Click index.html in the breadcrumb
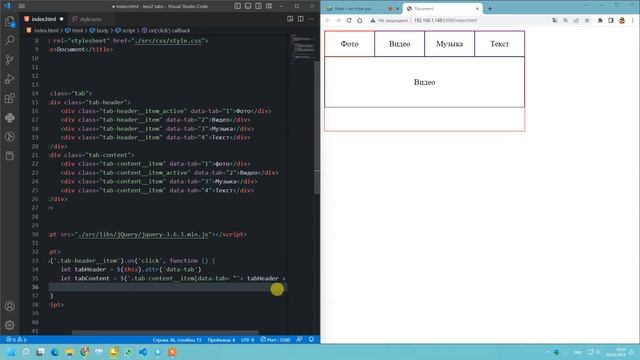Image resolution: width=640 pixels, height=360 pixels. pos(46,30)
